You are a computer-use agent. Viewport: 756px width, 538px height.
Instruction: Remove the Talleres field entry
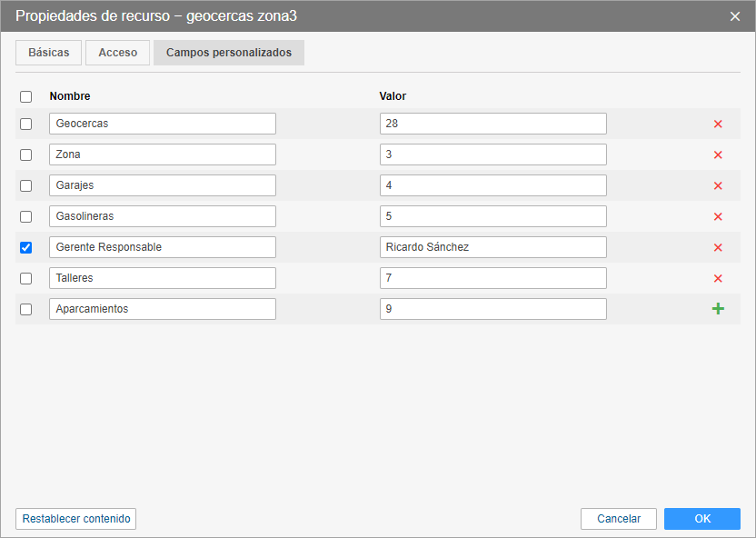click(x=718, y=279)
